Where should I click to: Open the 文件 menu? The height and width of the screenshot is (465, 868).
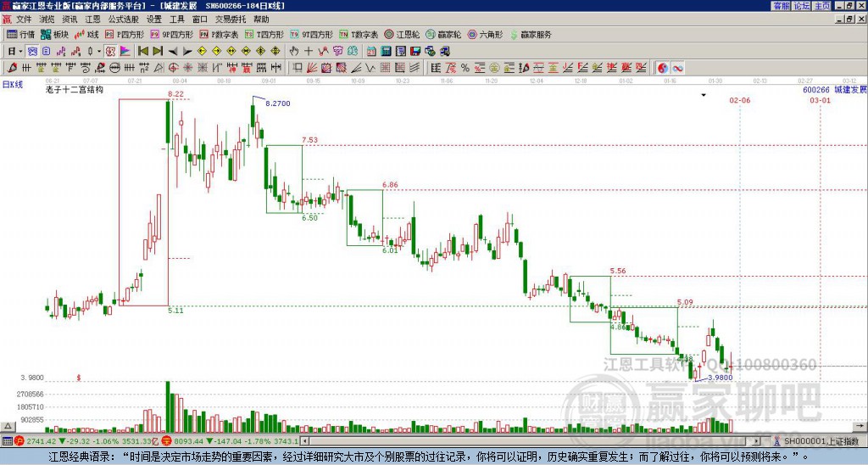click(x=24, y=20)
